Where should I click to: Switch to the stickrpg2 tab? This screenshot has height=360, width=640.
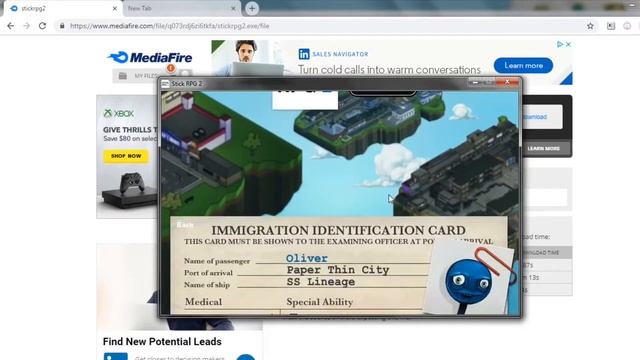pyautogui.click(x=61, y=8)
